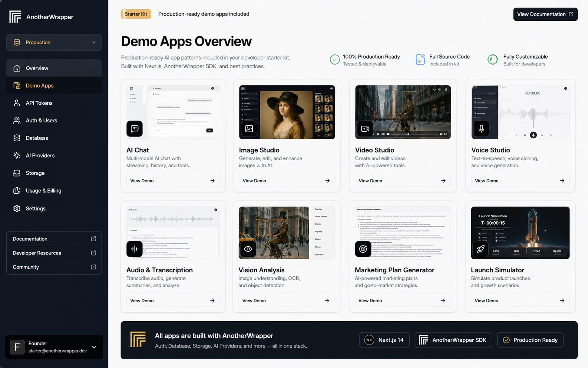Click the Fully Customizable badge icon
This screenshot has width=588, height=368.
tap(493, 59)
